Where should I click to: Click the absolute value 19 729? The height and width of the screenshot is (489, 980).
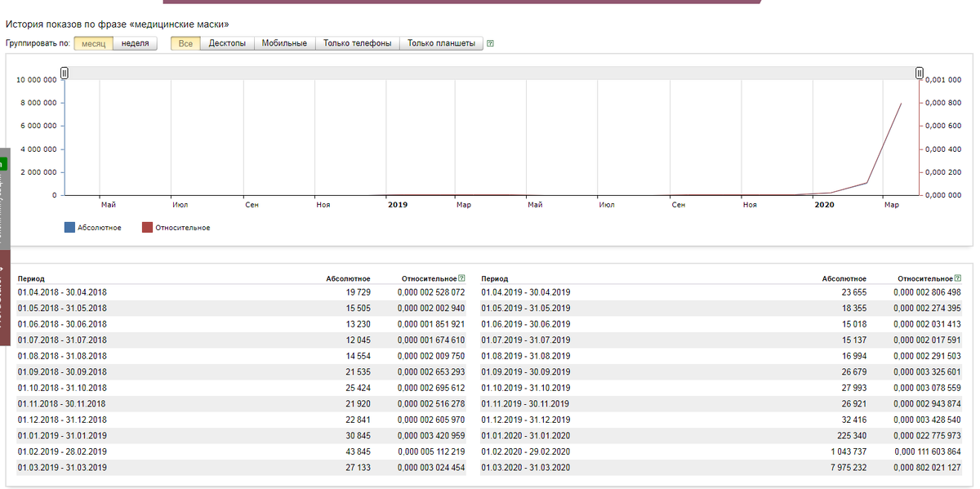[358, 292]
